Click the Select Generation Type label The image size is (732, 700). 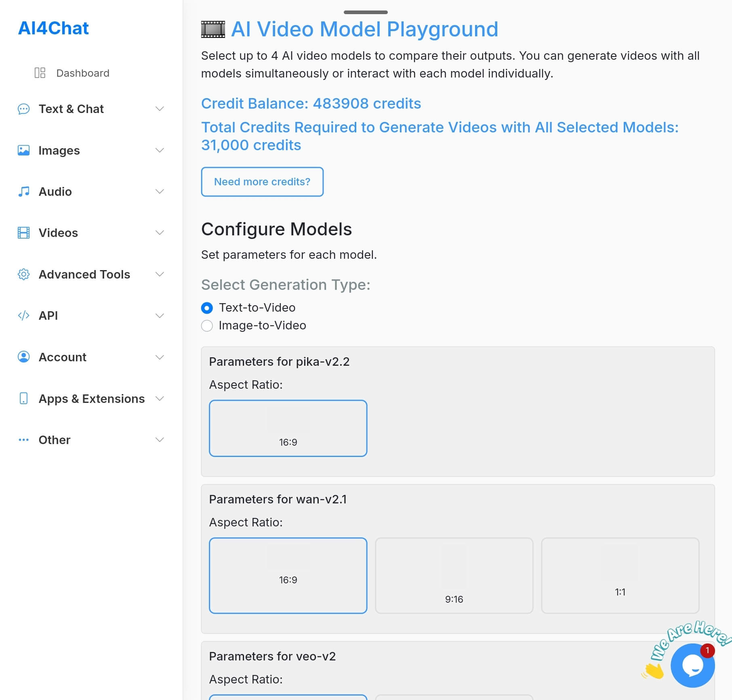click(x=286, y=285)
